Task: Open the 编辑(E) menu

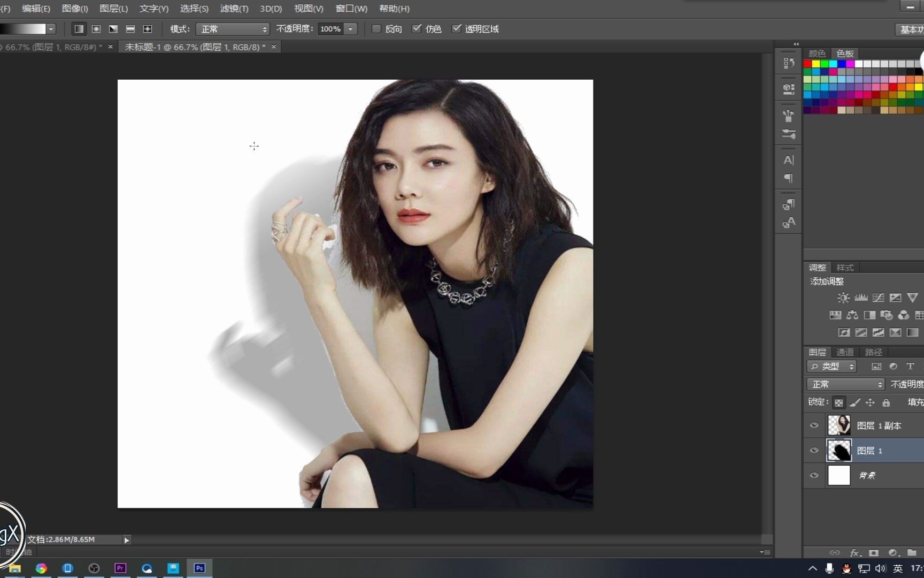Action: pos(36,9)
